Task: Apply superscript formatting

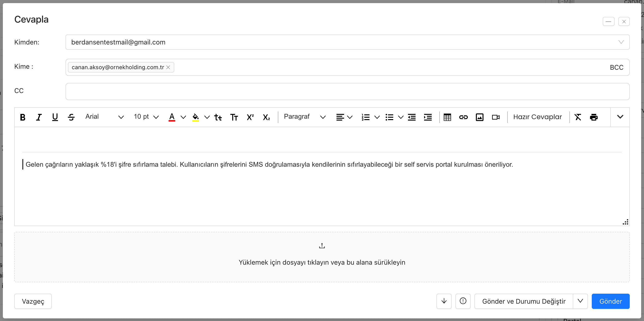Action: click(x=250, y=117)
